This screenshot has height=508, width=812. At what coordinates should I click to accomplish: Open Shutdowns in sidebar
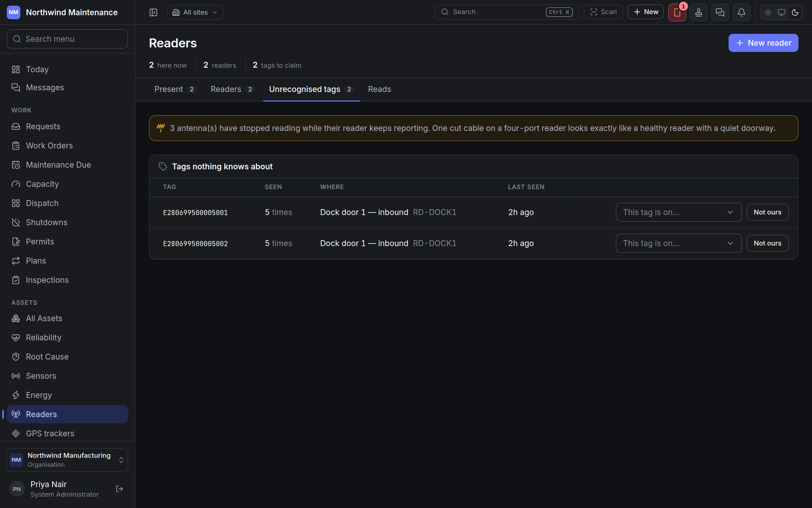coord(67,222)
